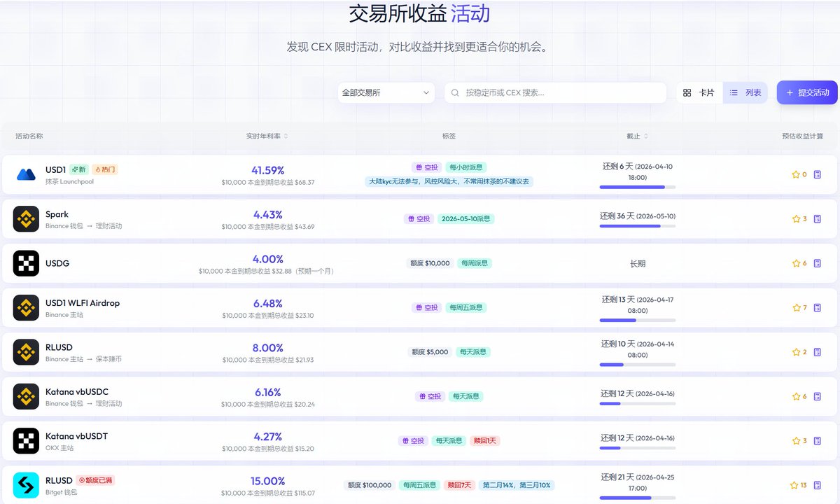Click Binance logo in USD1 WLFI Airdrop row
Screen dimensions: 840x504
tap(26, 308)
